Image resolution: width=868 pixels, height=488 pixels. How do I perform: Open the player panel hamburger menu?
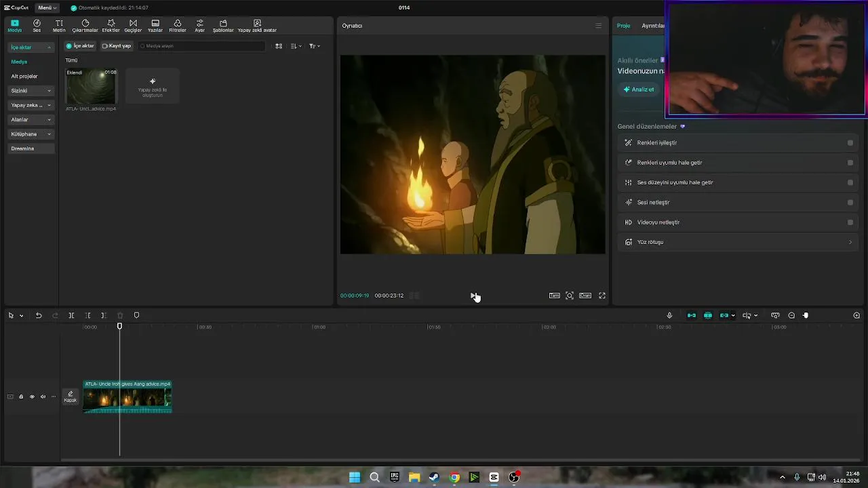(598, 26)
